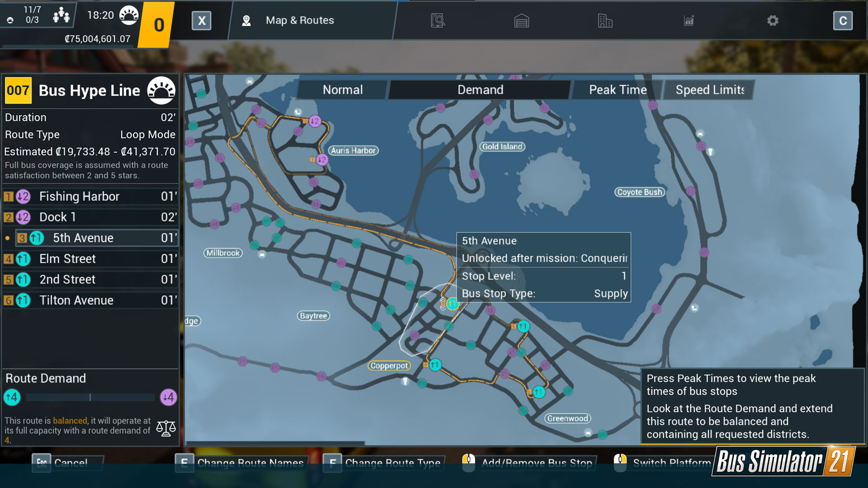Open the route planning icon tab
This screenshot has width=868, height=488.
pos(438,21)
